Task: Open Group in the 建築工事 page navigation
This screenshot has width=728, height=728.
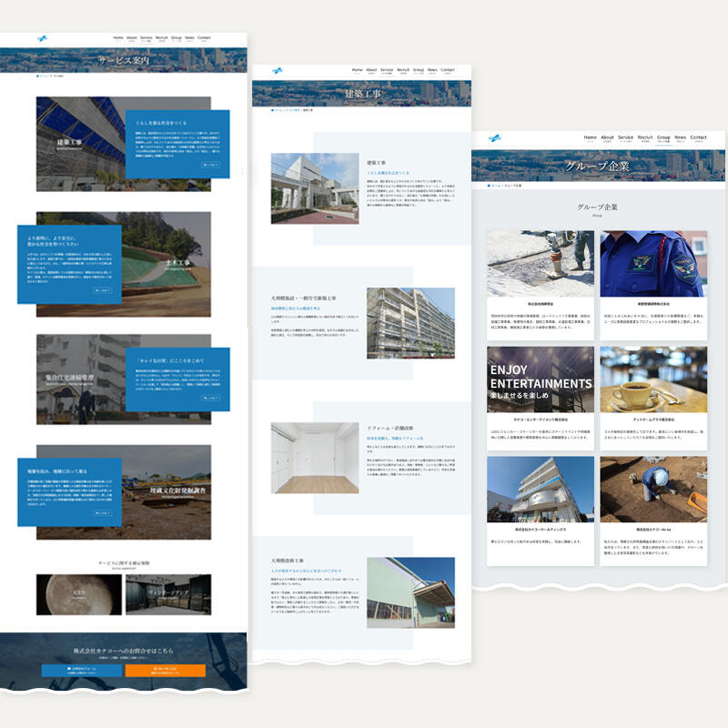Action: pyautogui.click(x=419, y=71)
